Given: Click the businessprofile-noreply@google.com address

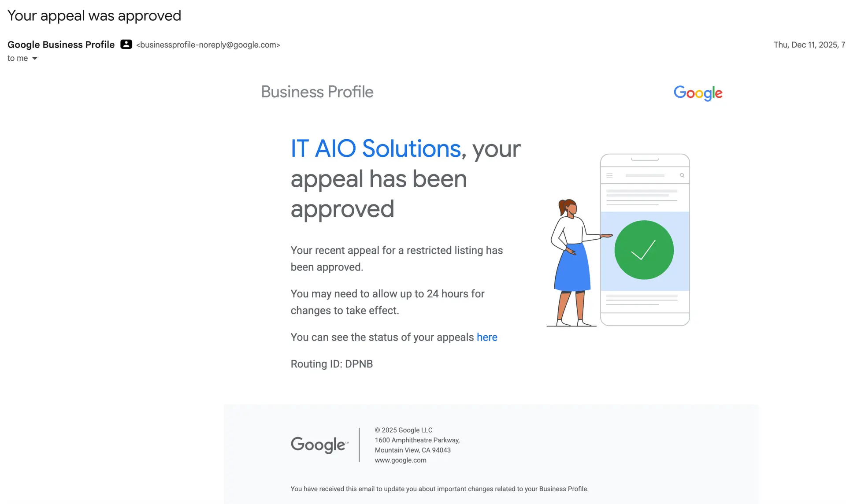Looking at the screenshot, I should point(208,44).
